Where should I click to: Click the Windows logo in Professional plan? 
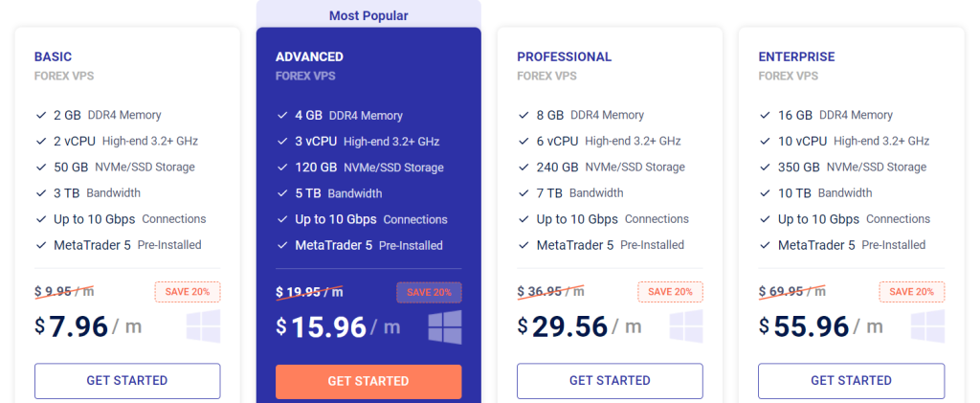click(686, 326)
